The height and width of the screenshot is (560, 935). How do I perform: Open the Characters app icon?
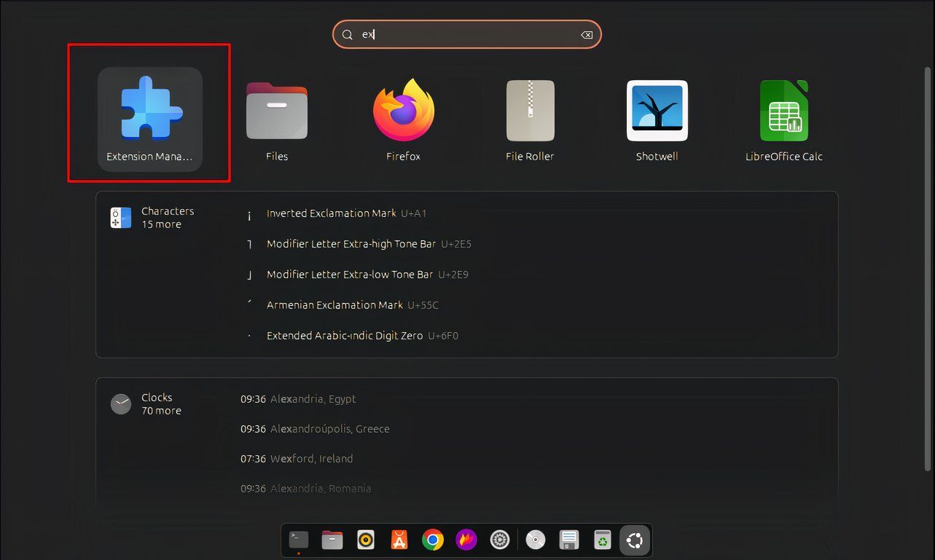pyautogui.click(x=120, y=217)
